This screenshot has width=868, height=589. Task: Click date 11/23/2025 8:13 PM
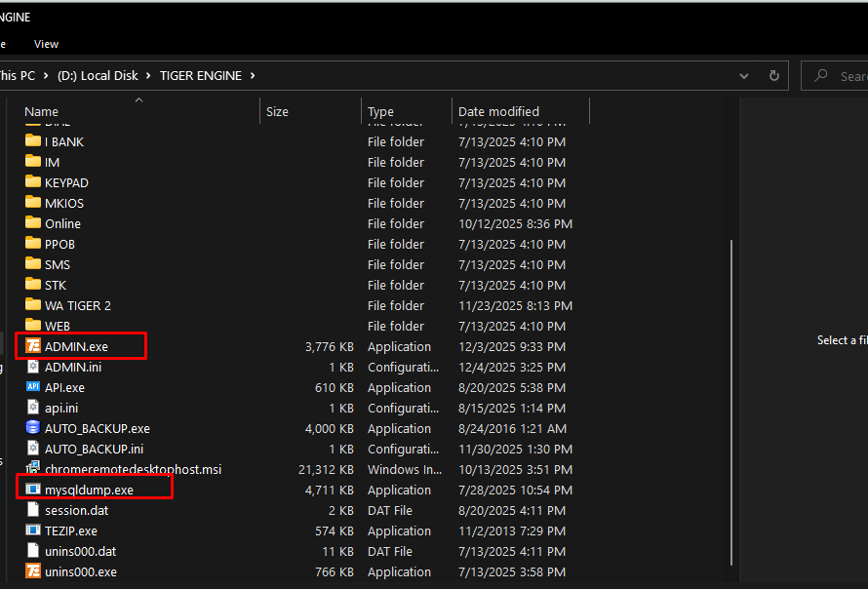point(515,305)
